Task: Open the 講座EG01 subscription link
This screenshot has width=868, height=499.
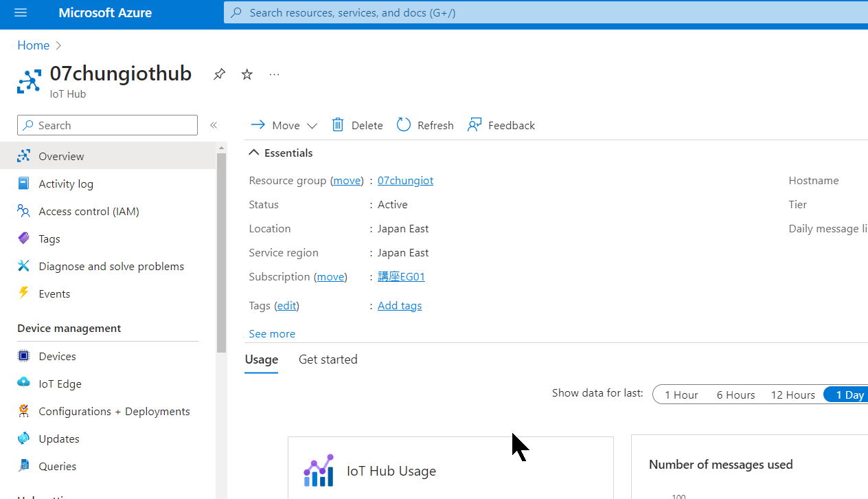Action: point(401,277)
